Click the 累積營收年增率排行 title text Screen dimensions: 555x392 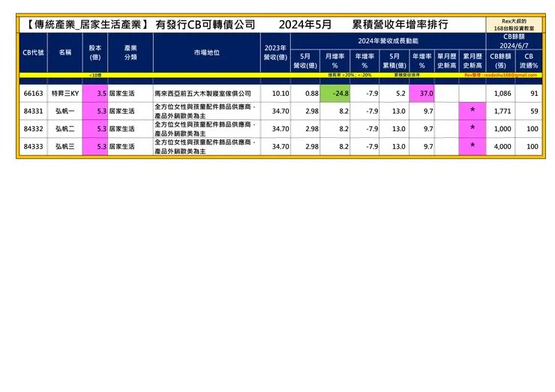point(400,25)
